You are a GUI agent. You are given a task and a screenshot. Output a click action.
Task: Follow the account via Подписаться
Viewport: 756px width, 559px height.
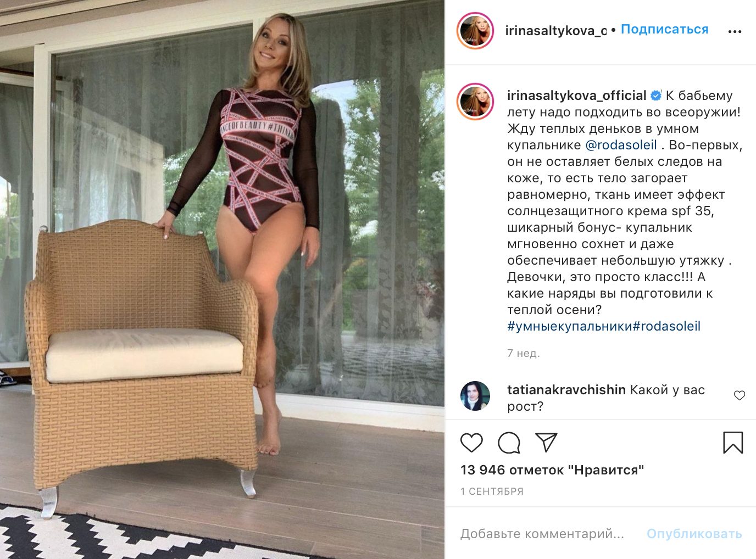(x=665, y=30)
